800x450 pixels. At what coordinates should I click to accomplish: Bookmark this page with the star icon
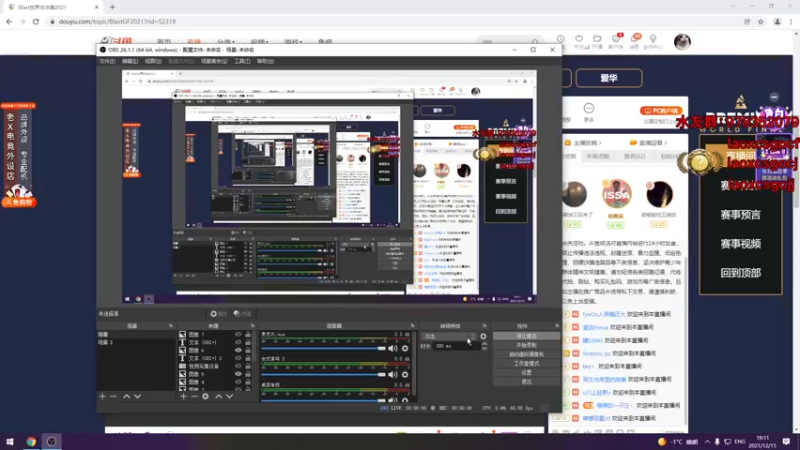point(761,21)
